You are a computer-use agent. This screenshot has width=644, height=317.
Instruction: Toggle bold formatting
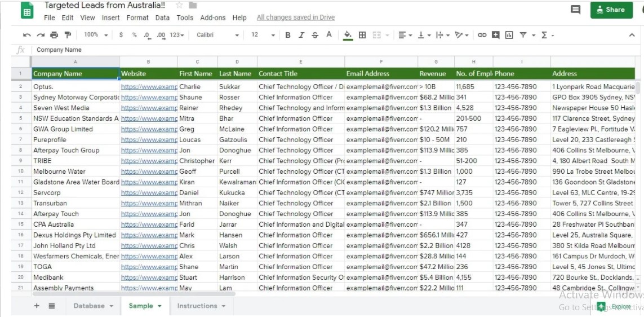click(288, 35)
